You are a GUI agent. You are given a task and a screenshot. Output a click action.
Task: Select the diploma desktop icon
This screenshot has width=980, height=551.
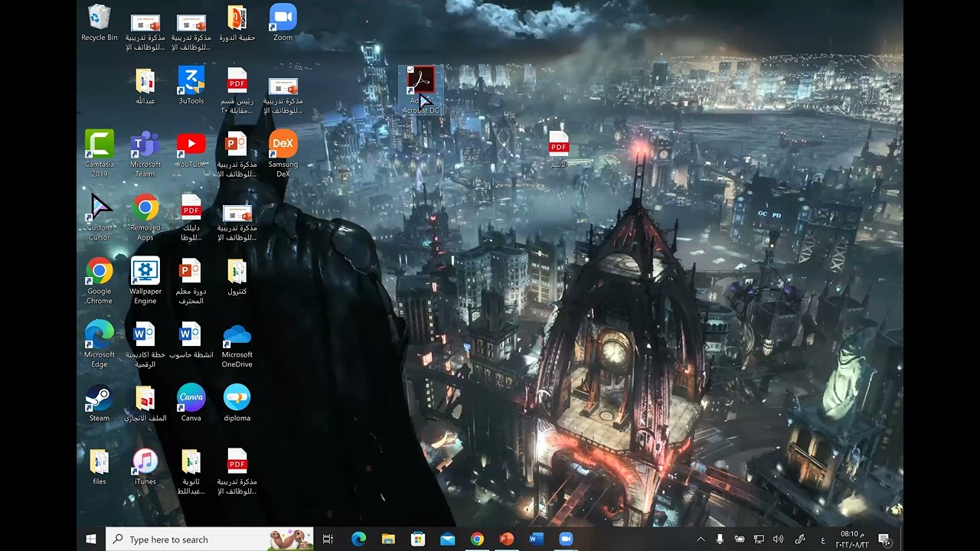[237, 403]
